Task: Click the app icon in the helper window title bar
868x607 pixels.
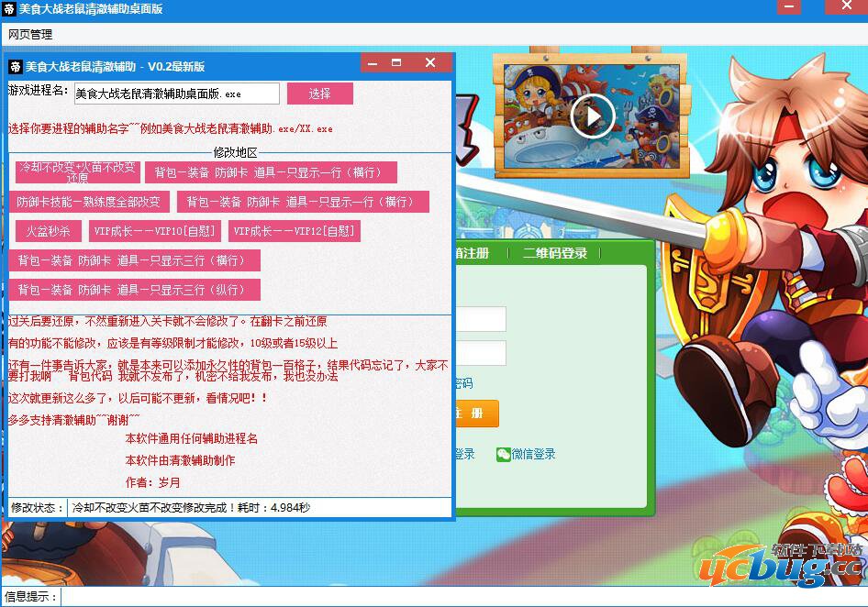Action: point(16,66)
